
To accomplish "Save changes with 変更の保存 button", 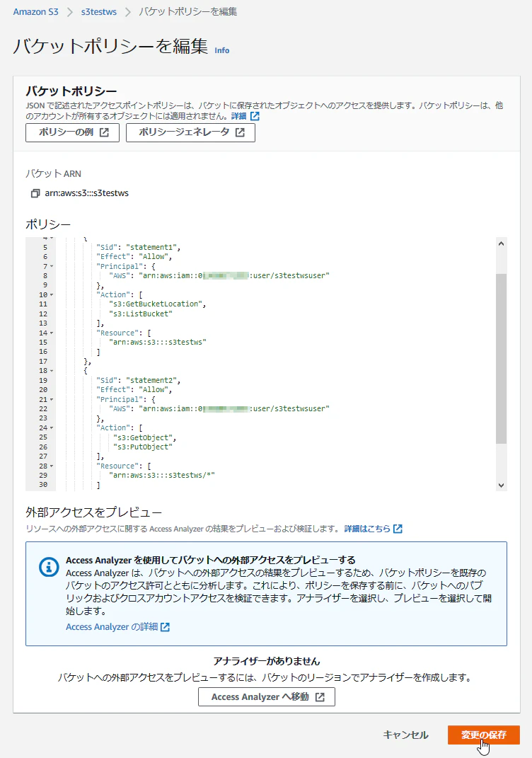I will (x=484, y=735).
